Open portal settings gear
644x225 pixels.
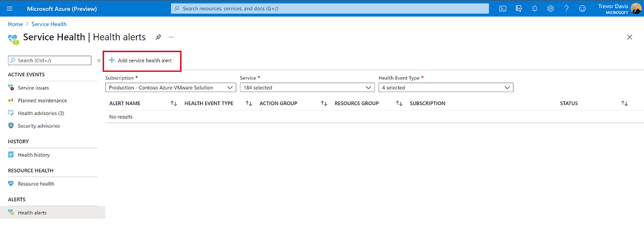click(x=550, y=9)
